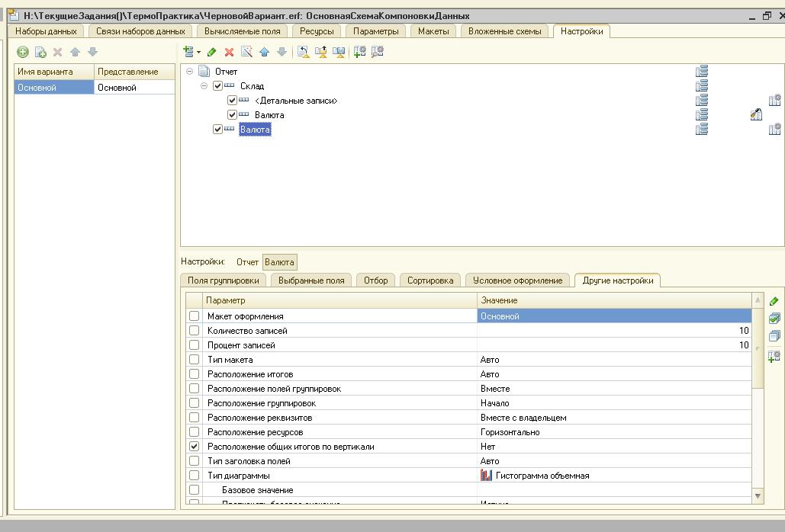
Task: Click the Отчет settings scope button
Action: tap(247, 261)
